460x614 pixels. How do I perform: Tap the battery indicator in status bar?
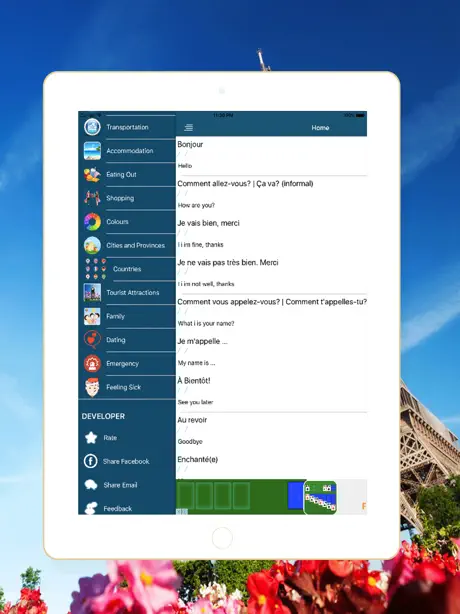tap(360, 116)
